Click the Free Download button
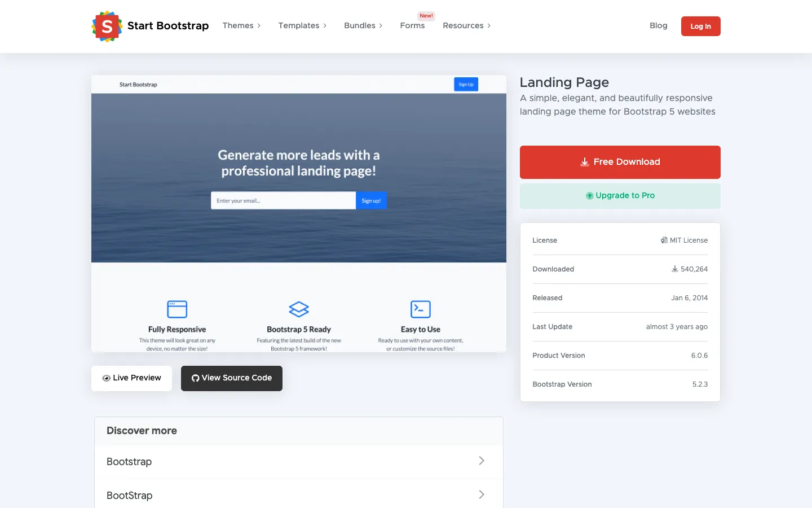 click(x=620, y=162)
